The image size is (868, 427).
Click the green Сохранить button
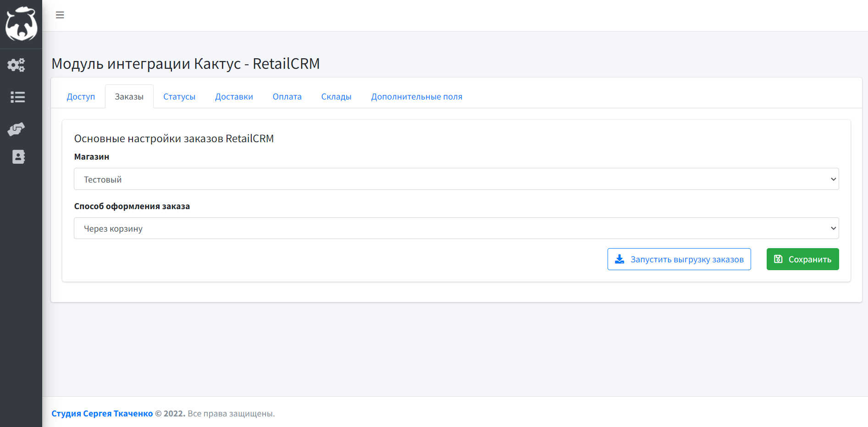coord(803,259)
